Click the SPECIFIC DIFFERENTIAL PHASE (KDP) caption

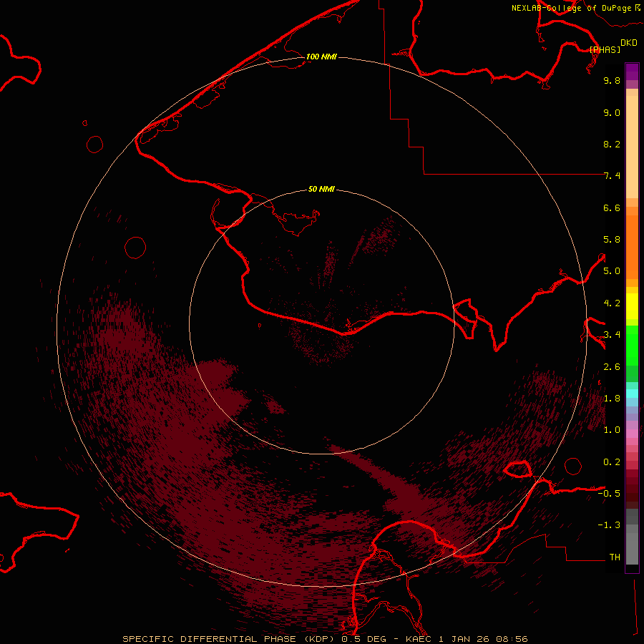[x=228, y=639]
